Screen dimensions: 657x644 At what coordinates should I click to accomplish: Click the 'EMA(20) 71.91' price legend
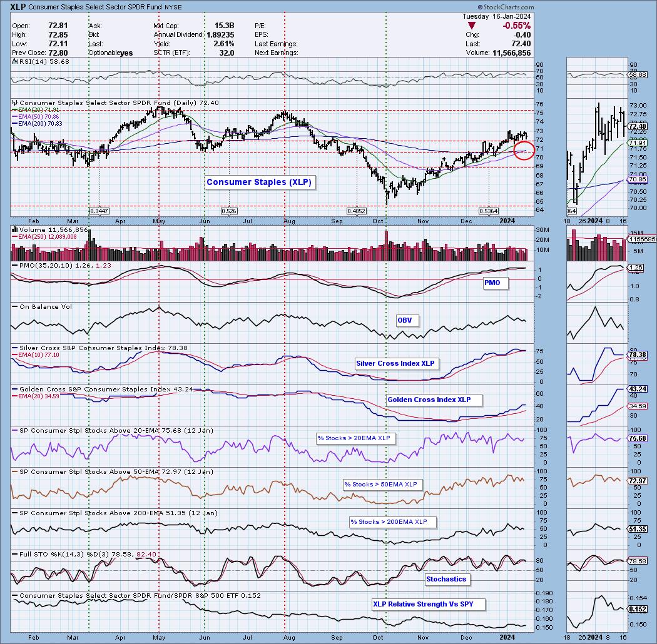pos(36,109)
